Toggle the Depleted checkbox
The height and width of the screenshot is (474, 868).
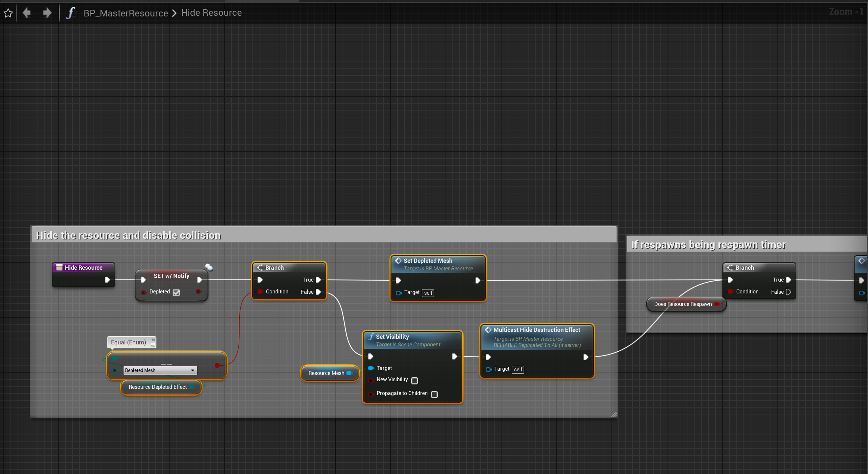[176, 292]
